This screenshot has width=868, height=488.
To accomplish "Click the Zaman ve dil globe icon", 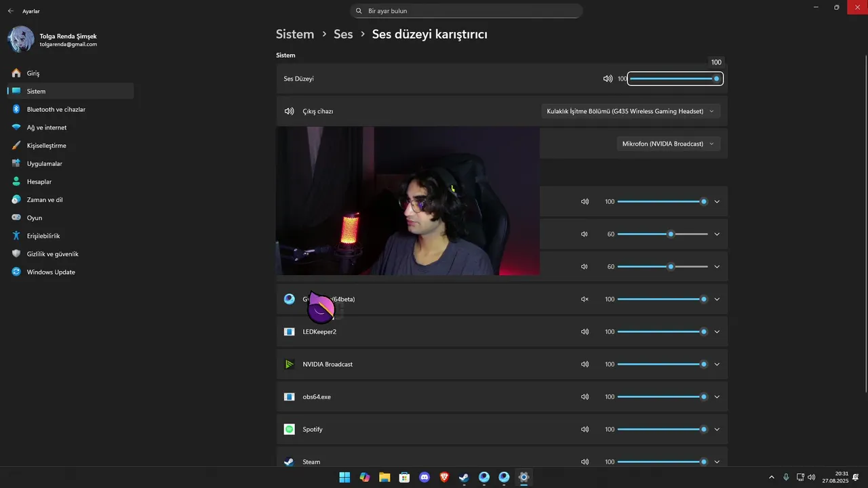I will pyautogui.click(x=16, y=200).
